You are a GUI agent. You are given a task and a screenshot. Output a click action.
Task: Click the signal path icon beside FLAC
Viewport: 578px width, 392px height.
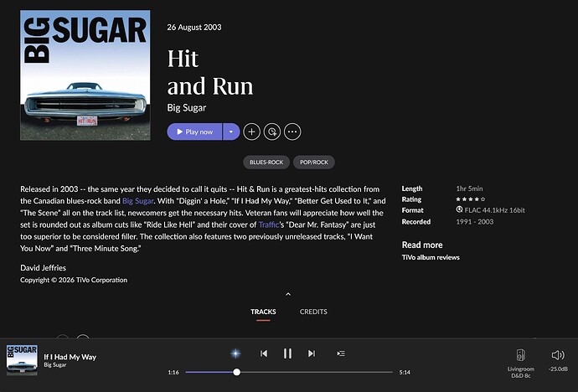(x=459, y=209)
